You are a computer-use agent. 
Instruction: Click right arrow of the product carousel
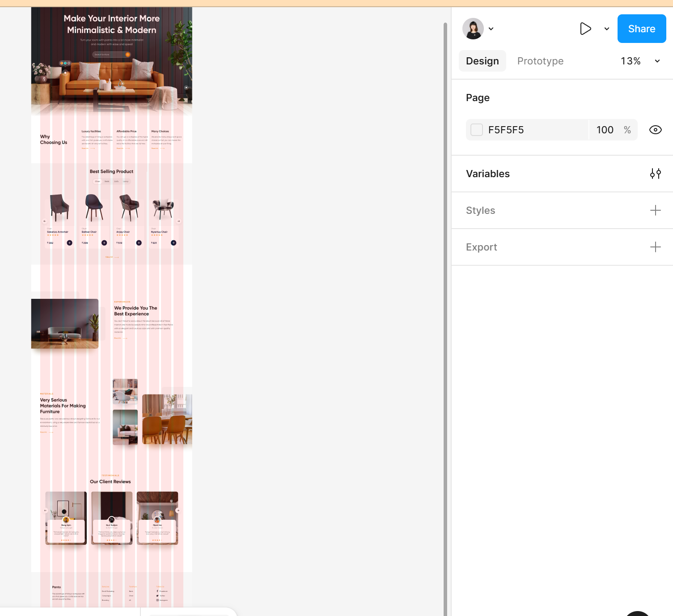178,221
